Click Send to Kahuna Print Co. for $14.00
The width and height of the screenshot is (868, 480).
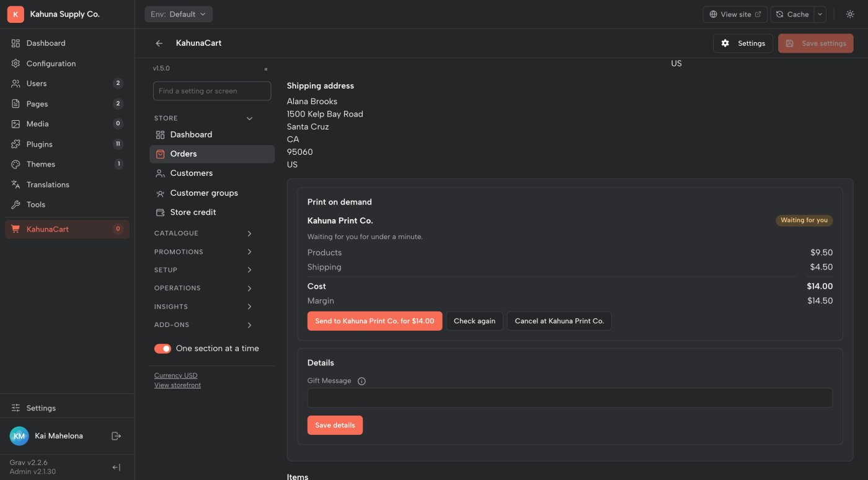tap(374, 321)
